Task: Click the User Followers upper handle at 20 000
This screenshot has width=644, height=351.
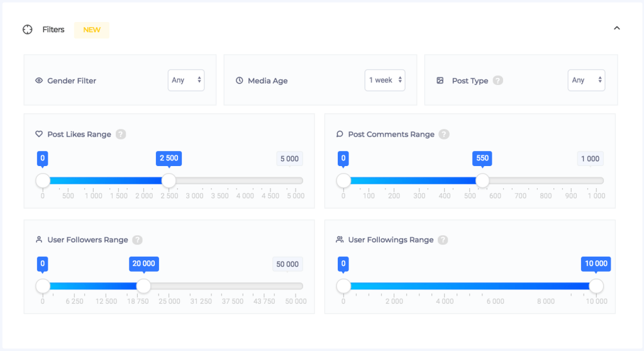Action: click(x=144, y=286)
